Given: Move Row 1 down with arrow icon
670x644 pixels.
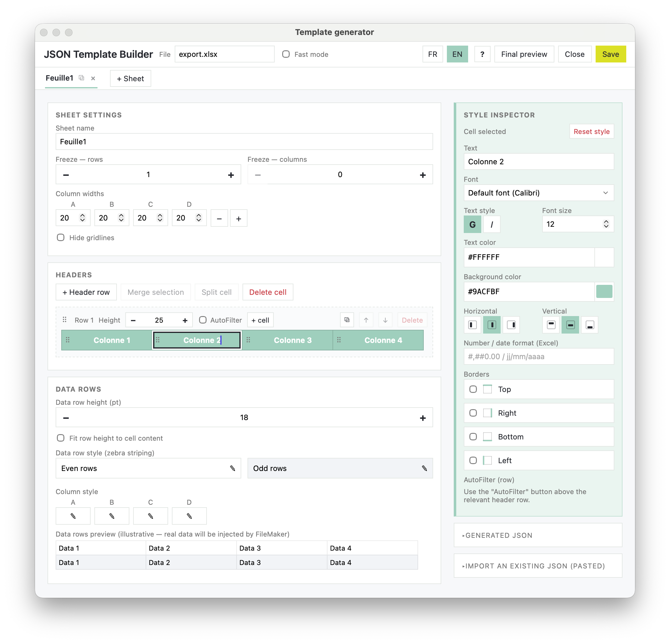Looking at the screenshot, I should click(x=385, y=320).
